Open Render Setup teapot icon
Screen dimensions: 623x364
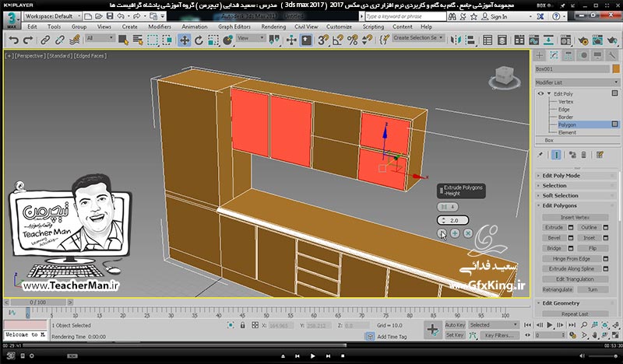point(583,40)
